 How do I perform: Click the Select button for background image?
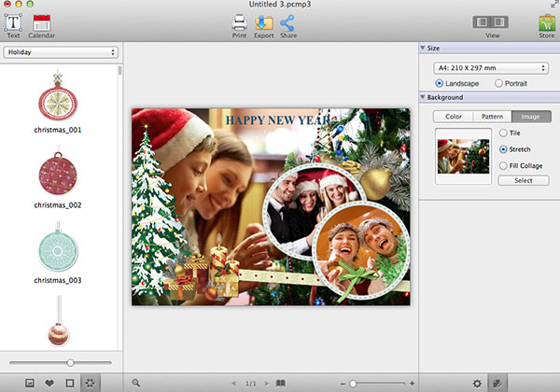click(524, 180)
